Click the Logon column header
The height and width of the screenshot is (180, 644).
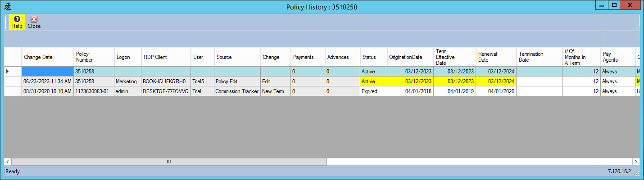pos(128,57)
